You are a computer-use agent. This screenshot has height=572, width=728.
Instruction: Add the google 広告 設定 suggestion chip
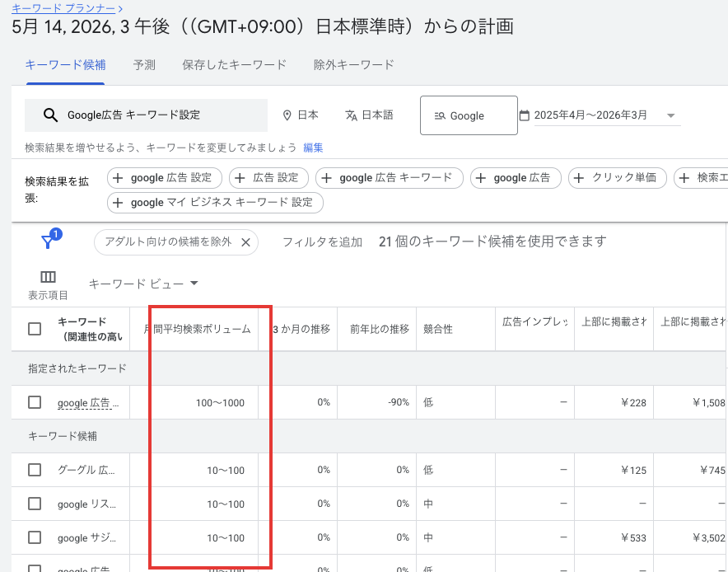[x=165, y=178]
